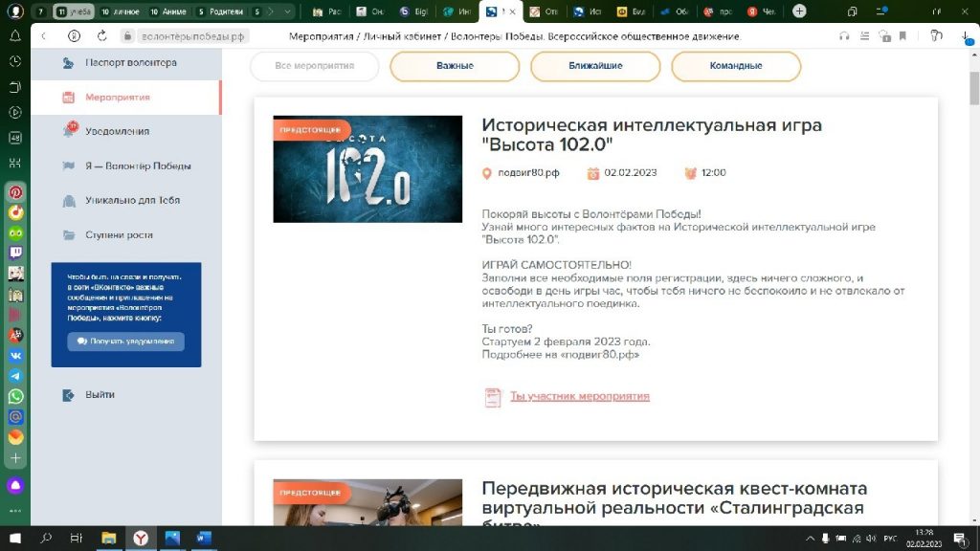Open browsing history clock icon in sidebar
Image resolution: width=980 pixels, height=551 pixels.
tap(15, 61)
